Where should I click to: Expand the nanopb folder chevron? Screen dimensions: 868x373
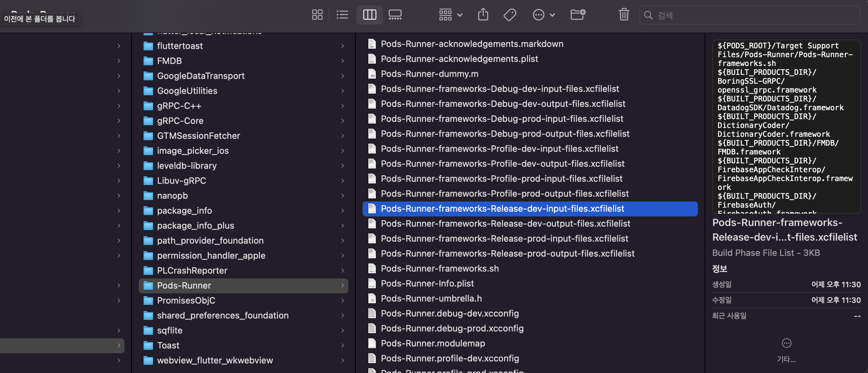343,196
